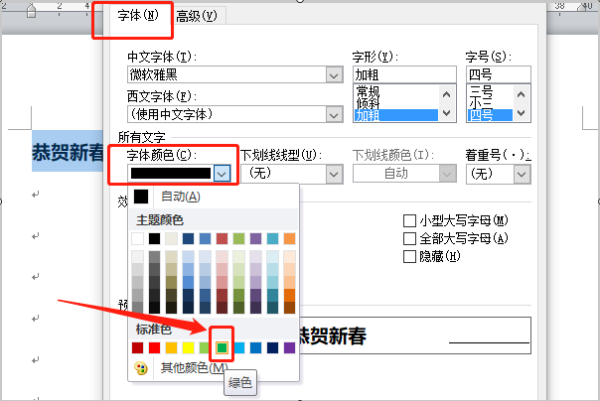Switch to the 高级(V) tab

click(x=196, y=16)
